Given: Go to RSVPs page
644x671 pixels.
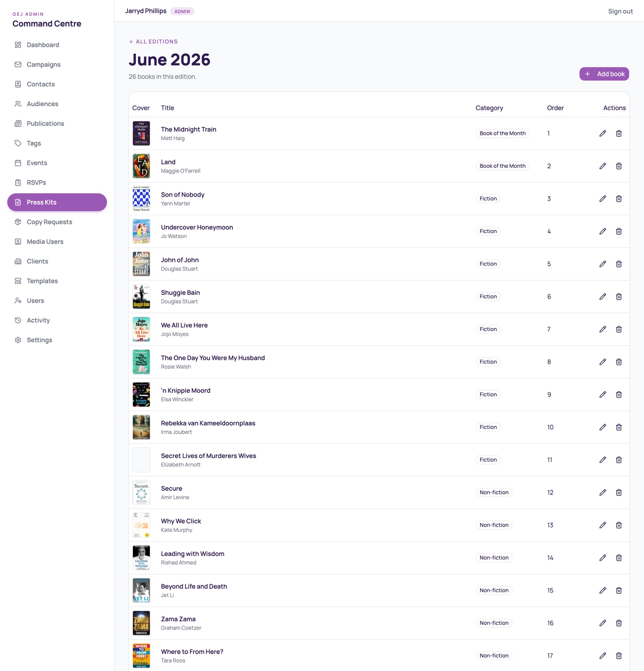Looking at the screenshot, I should (x=57, y=183).
